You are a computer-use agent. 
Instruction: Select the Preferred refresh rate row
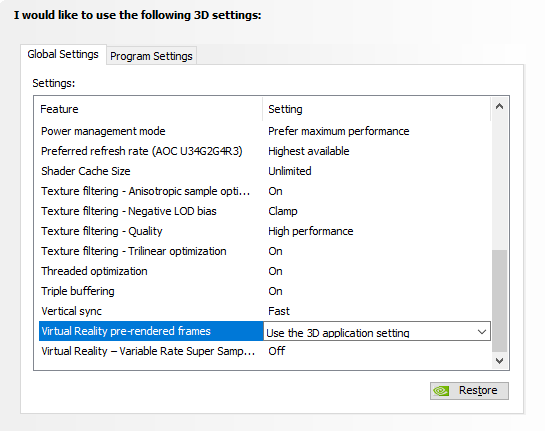click(265, 151)
